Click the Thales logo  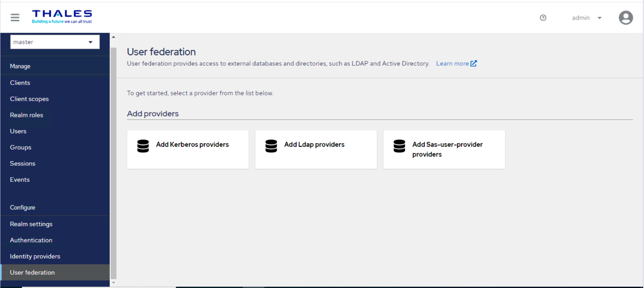pos(62,17)
